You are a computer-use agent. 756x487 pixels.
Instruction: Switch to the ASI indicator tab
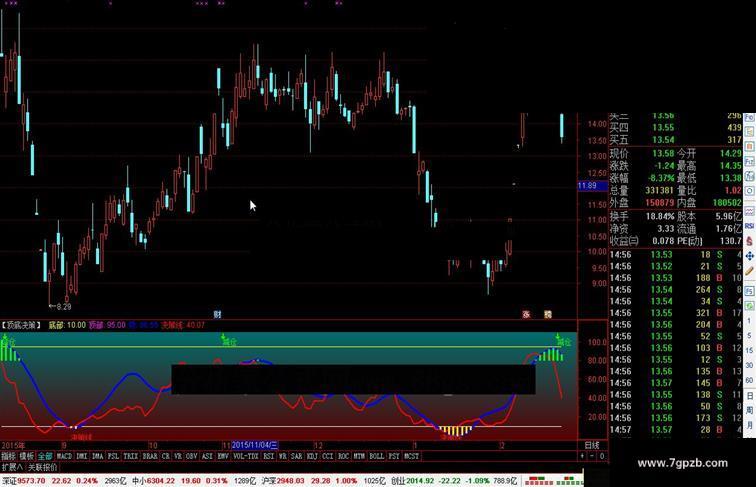207,456
